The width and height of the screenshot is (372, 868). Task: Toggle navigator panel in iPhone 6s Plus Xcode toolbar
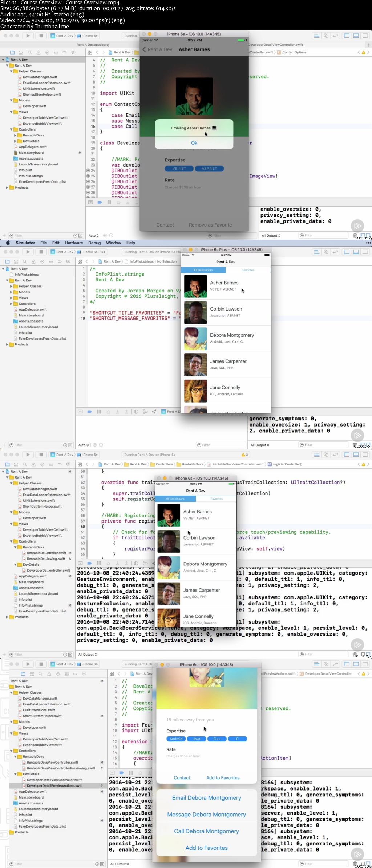pyautogui.click(x=347, y=252)
